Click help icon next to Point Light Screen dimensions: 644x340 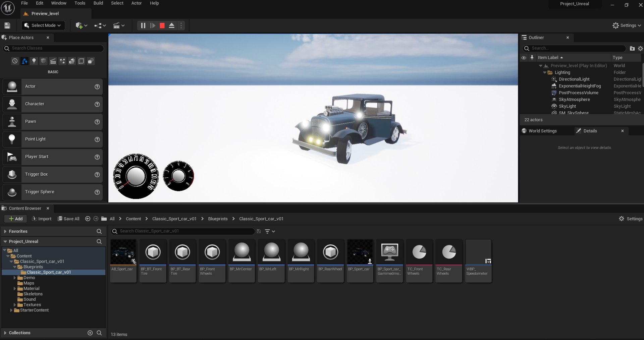(97, 139)
